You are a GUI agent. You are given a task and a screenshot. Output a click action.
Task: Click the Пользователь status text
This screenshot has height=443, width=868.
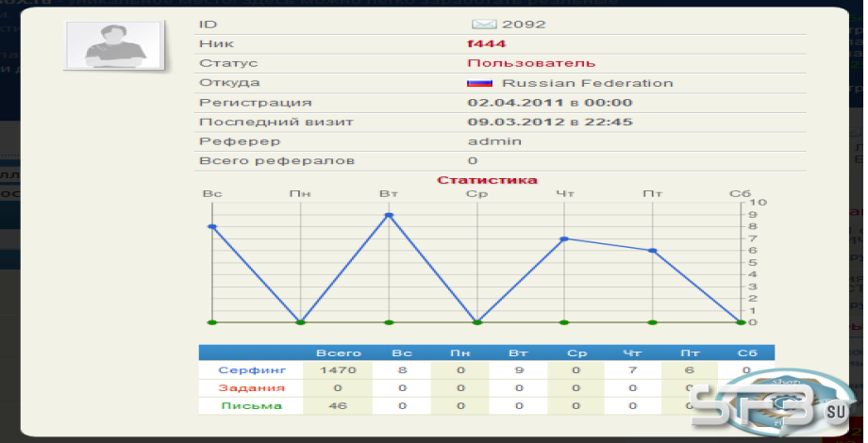[531, 63]
